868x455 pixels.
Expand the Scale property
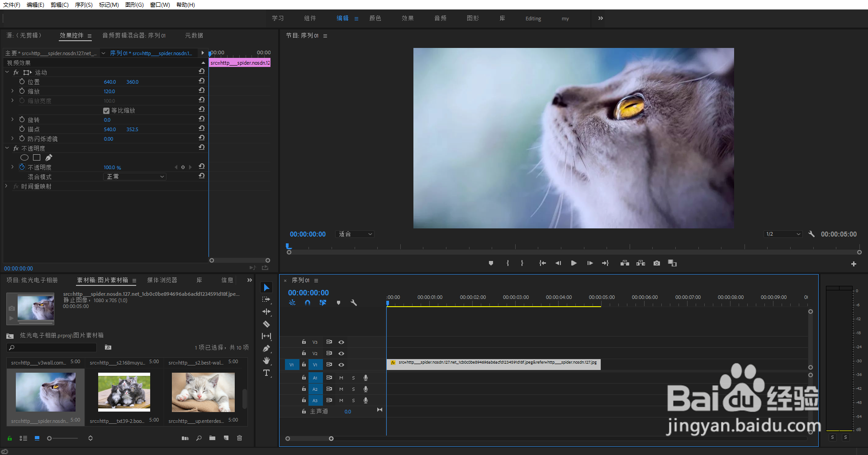click(x=13, y=91)
